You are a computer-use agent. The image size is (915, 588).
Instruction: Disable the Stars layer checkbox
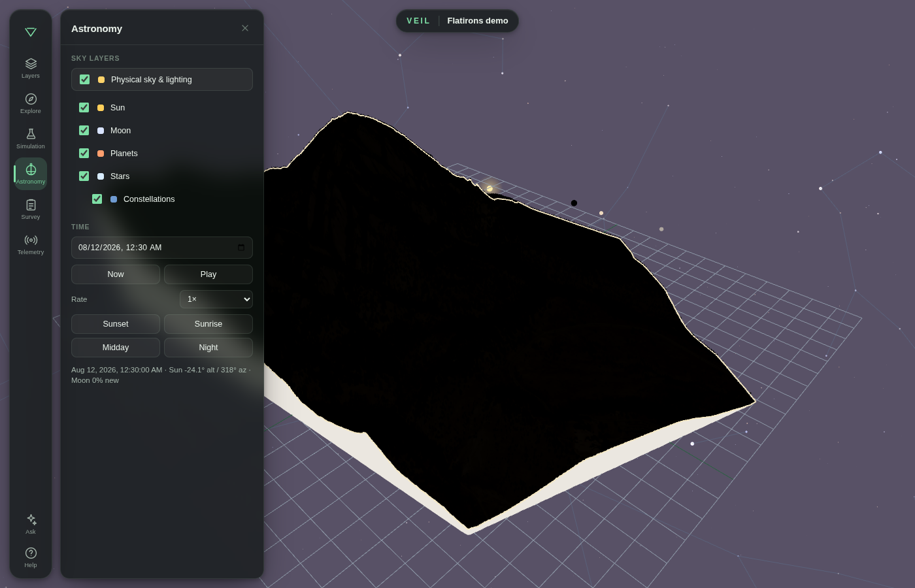(84, 176)
